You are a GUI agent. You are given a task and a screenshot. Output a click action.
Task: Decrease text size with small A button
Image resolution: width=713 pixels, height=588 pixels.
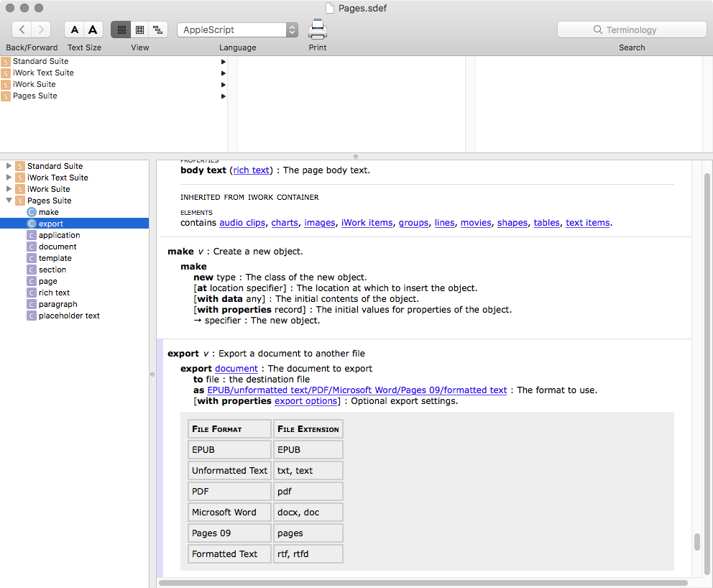[74, 29]
